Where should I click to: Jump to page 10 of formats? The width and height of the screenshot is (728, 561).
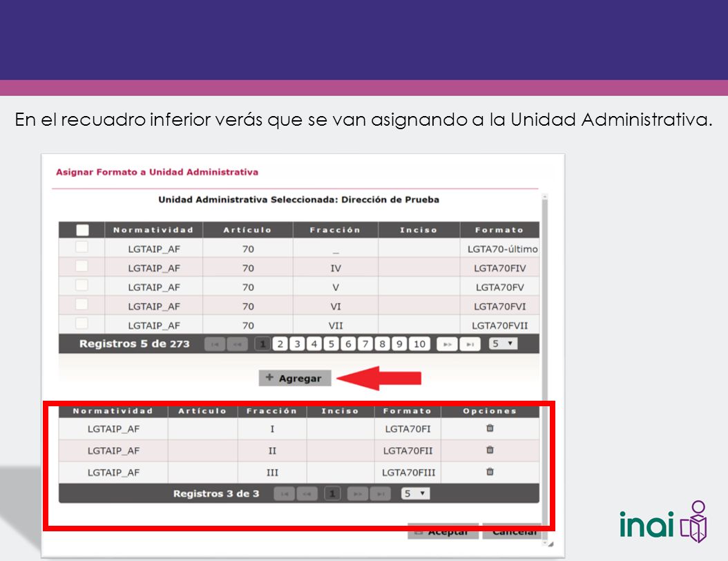(x=420, y=344)
